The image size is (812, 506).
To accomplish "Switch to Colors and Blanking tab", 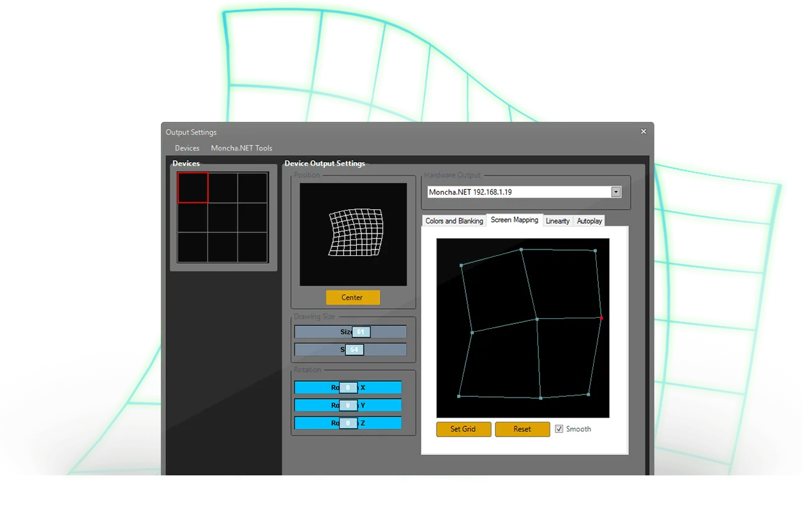I will click(x=454, y=221).
